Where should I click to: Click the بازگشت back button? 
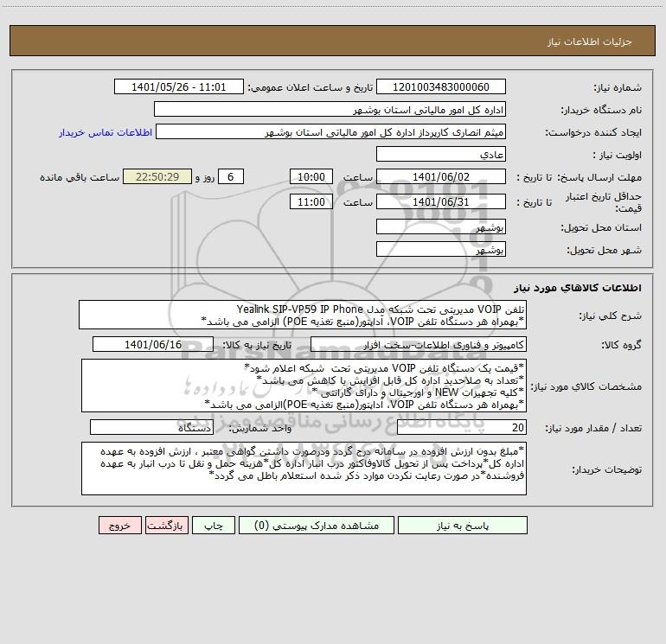click(166, 526)
